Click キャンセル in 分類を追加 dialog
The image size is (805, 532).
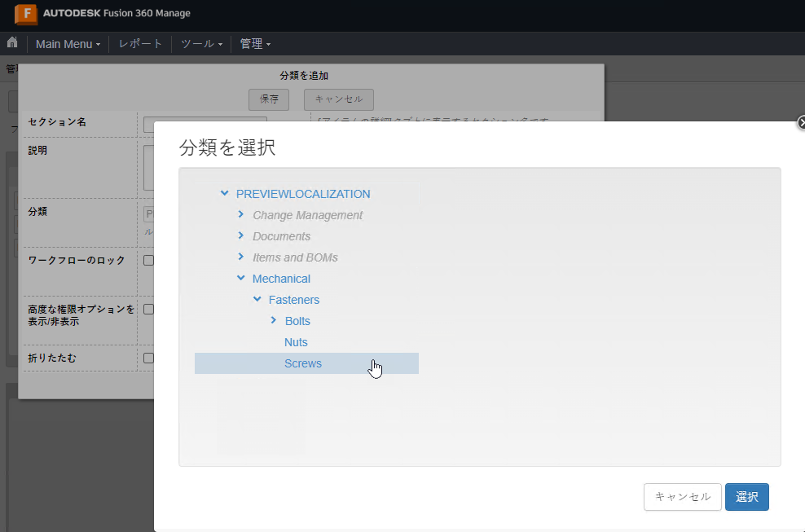pyautogui.click(x=339, y=99)
